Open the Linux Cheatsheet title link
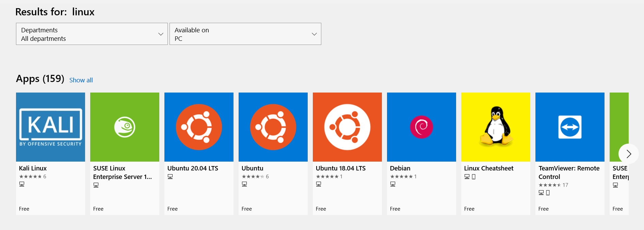Screen dimensions: 644x230 click(x=489, y=168)
